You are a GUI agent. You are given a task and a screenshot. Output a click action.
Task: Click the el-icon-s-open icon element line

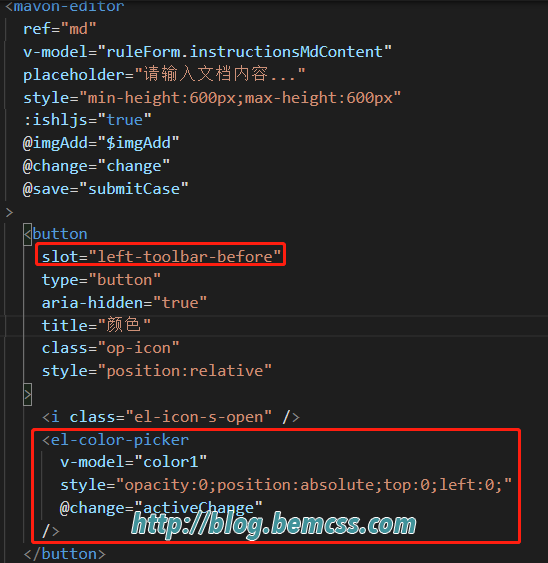click(171, 417)
